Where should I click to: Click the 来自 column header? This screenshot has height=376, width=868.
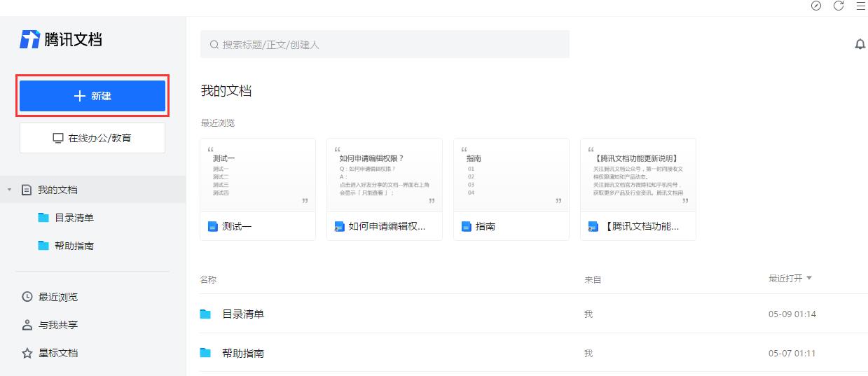(593, 280)
